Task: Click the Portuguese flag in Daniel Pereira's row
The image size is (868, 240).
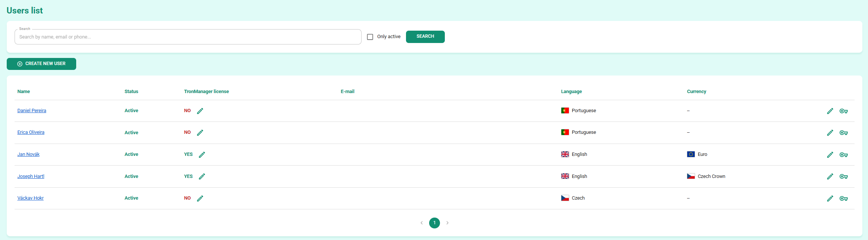Action: point(565,111)
